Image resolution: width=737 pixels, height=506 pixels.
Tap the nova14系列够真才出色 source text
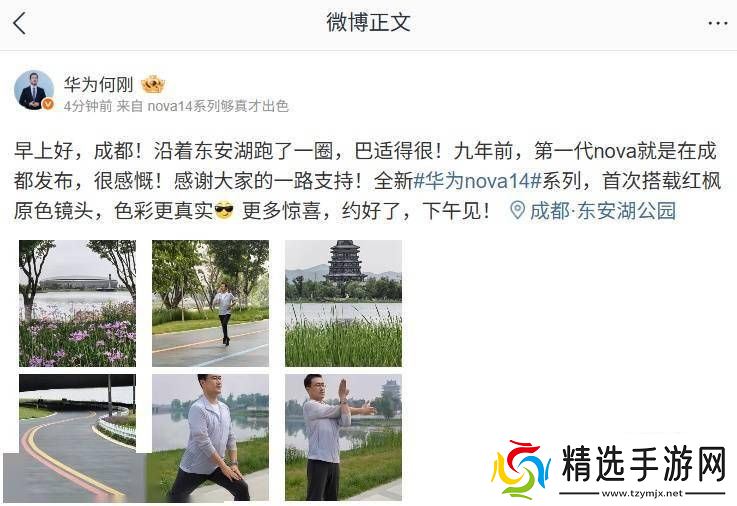pyautogui.click(x=218, y=106)
